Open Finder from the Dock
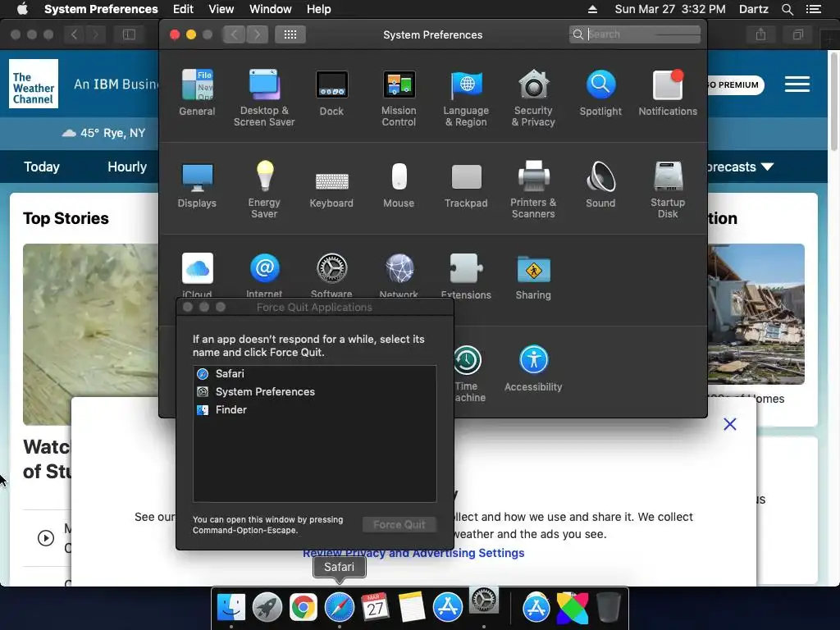This screenshot has height=630, width=840. point(231,608)
